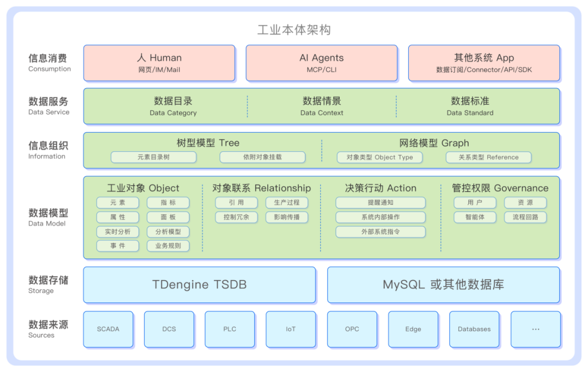Click the 信息消费 Consumption row label

coord(49,63)
